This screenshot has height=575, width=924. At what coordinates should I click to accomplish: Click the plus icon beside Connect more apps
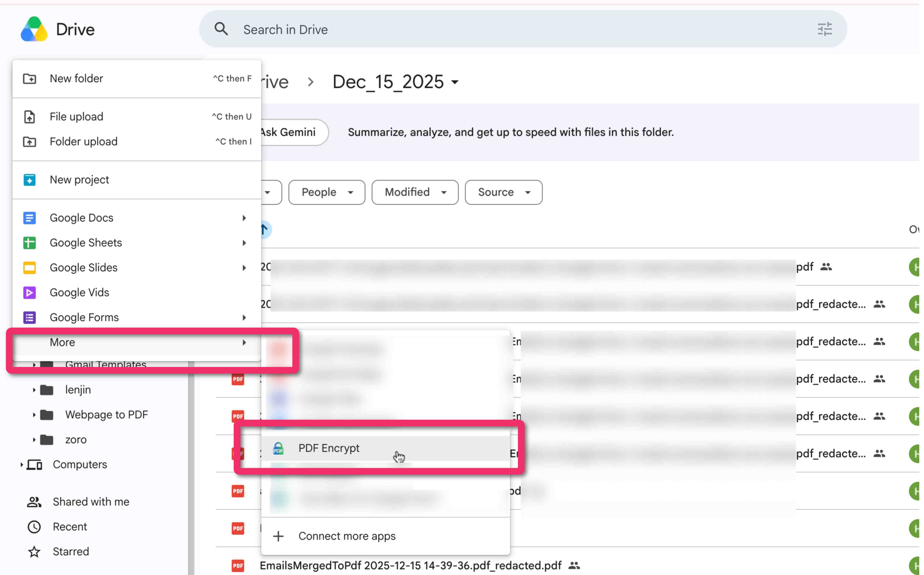(279, 537)
